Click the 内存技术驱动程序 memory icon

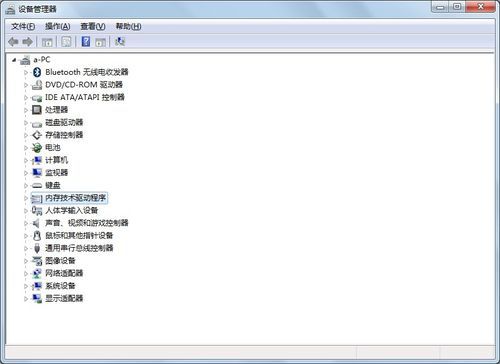coord(37,199)
